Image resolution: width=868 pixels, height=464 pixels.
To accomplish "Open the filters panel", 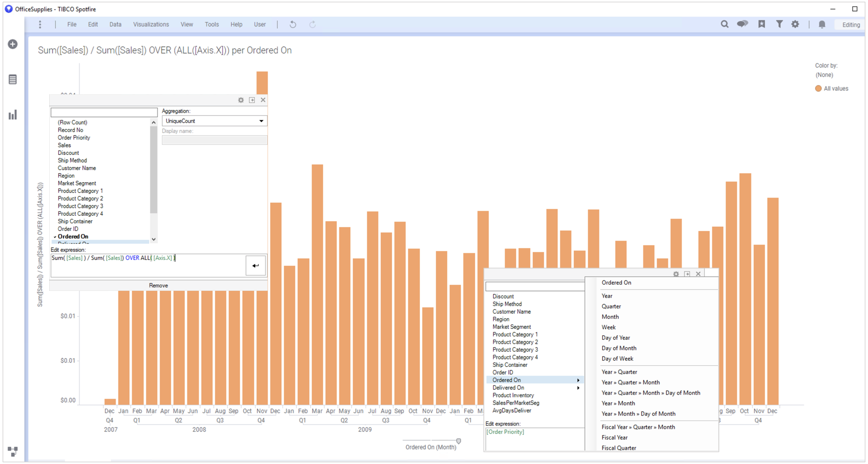I will 779,24.
